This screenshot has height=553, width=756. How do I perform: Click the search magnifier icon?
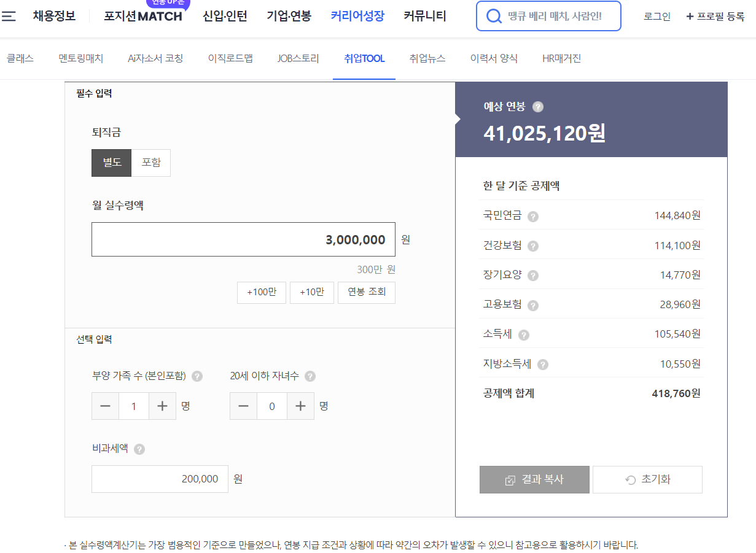click(494, 16)
